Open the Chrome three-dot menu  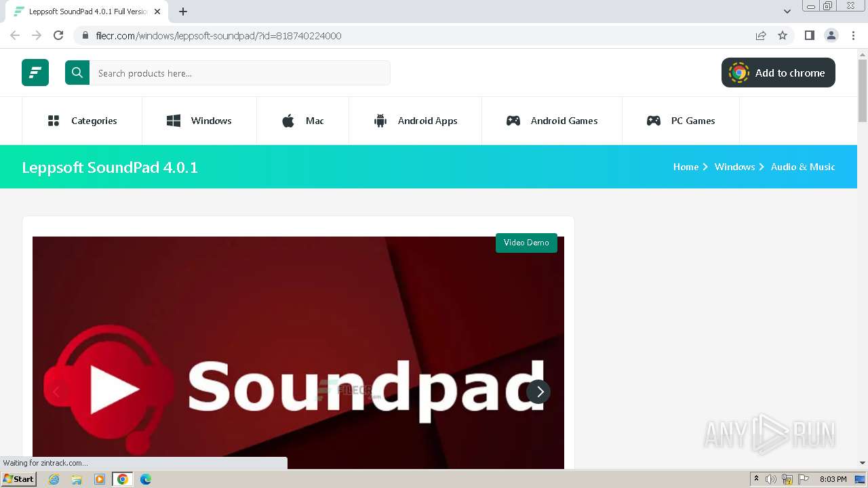click(854, 35)
